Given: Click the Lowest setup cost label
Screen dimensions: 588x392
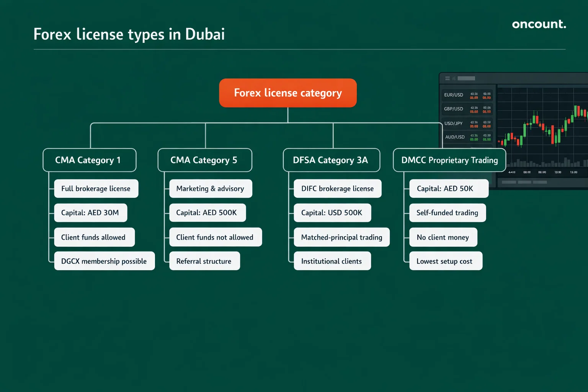Looking at the screenshot, I should click(x=446, y=261).
